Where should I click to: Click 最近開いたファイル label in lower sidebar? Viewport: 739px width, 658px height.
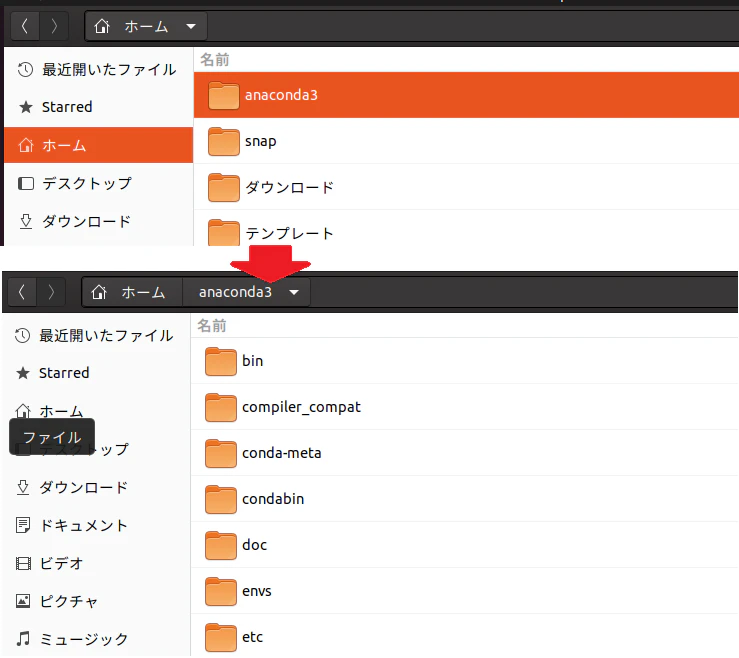click(107, 336)
